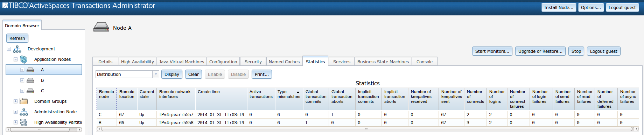Clear the displayed statistics
The width and height of the screenshot is (644, 135).
(x=194, y=74)
